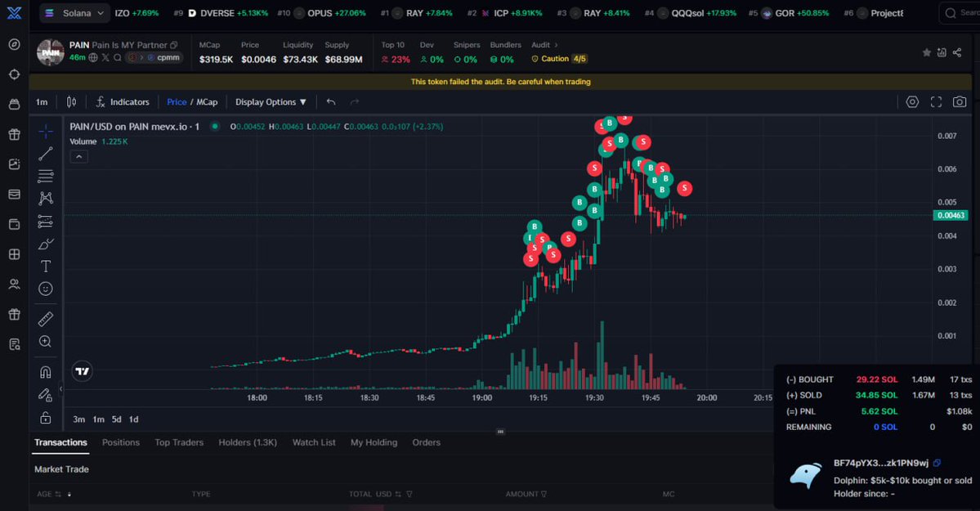Open the TradingView logo on chart
This screenshot has height=511, width=980.
[82, 371]
